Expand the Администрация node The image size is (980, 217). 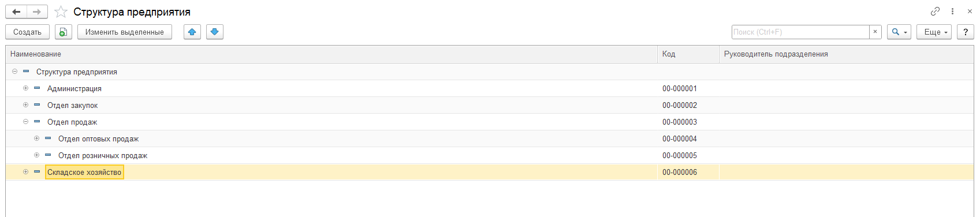[25, 88]
